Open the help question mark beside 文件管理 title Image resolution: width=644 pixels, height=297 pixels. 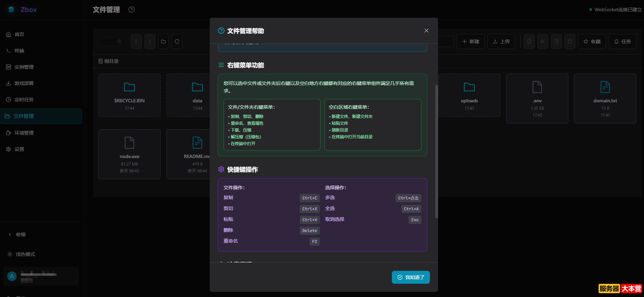click(132, 10)
